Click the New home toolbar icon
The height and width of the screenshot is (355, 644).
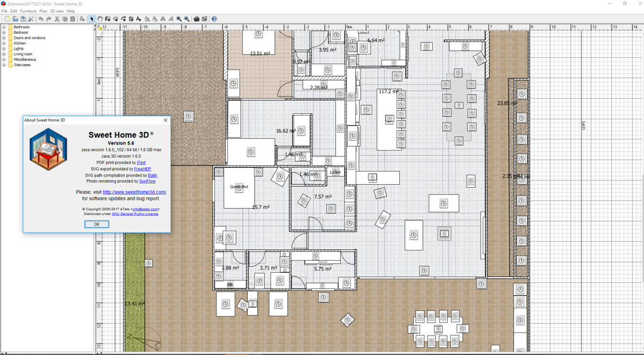click(x=8, y=19)
